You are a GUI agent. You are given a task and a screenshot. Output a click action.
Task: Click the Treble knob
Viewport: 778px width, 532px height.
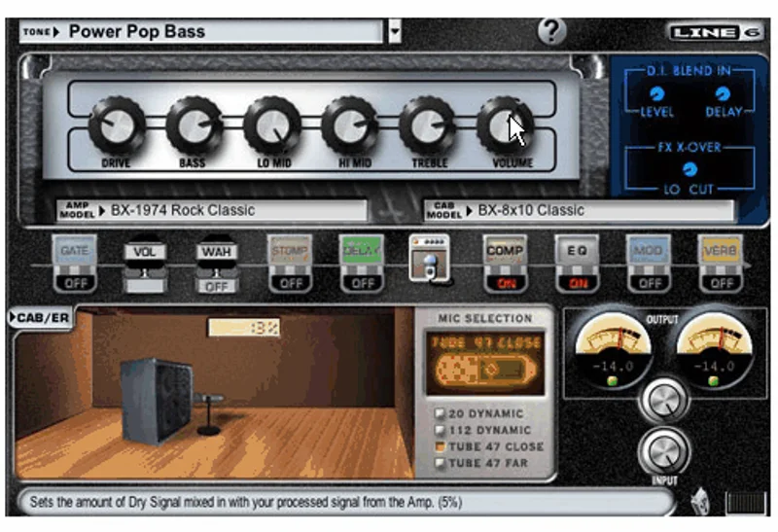point(428,126)
